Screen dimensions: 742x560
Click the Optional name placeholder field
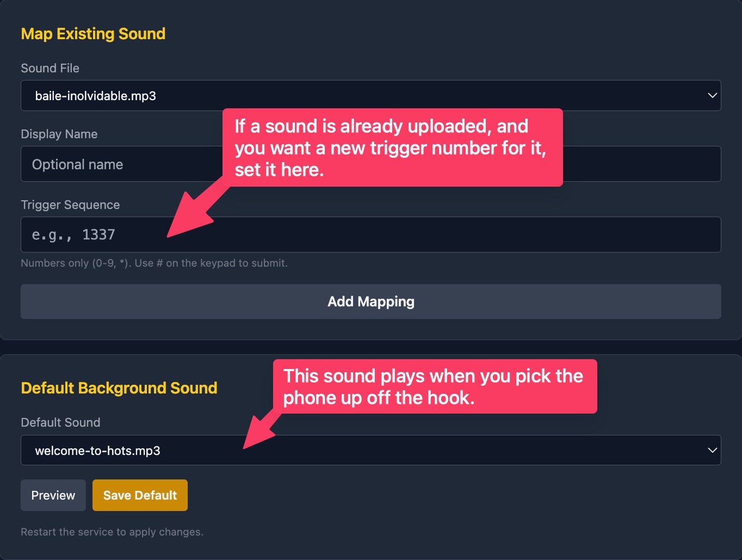coord(78,164)
